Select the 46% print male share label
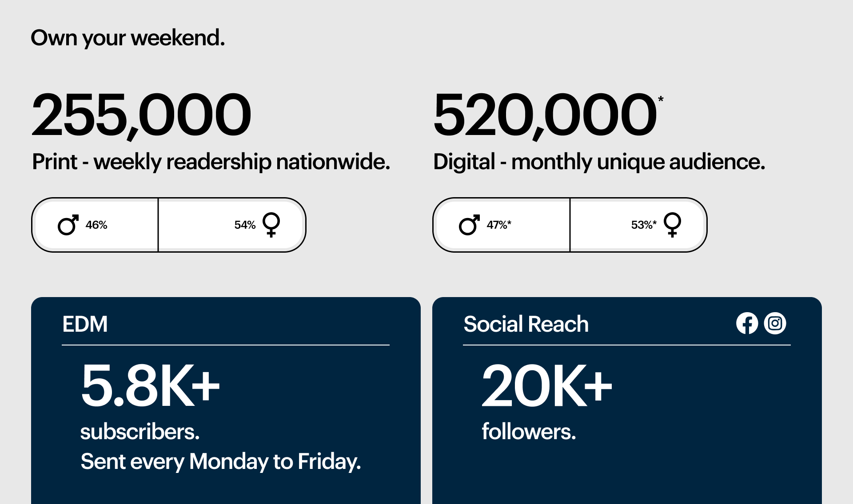The width and height of the screenshot is (853, 504). coord(96,225)
